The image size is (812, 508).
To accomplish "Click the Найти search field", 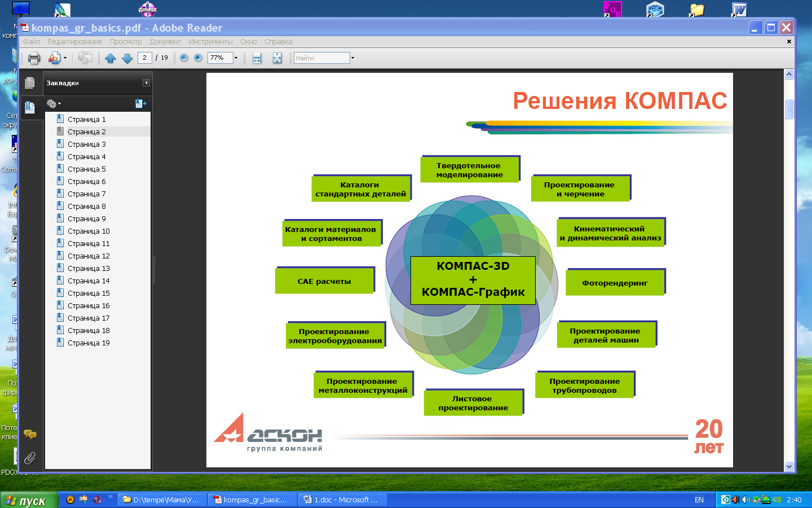I will (x=321, y=58).
